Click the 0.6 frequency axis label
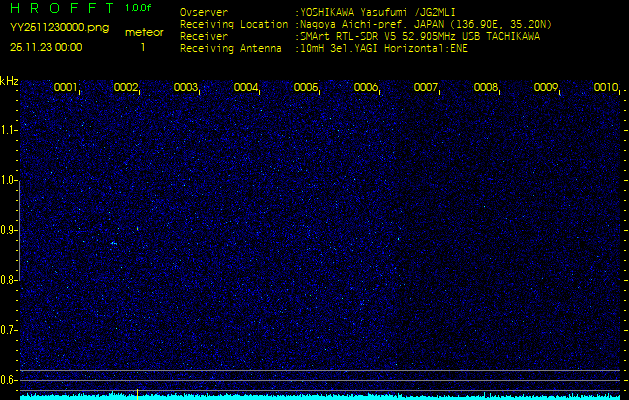The image size is (629, 400). tap(9, 379)
